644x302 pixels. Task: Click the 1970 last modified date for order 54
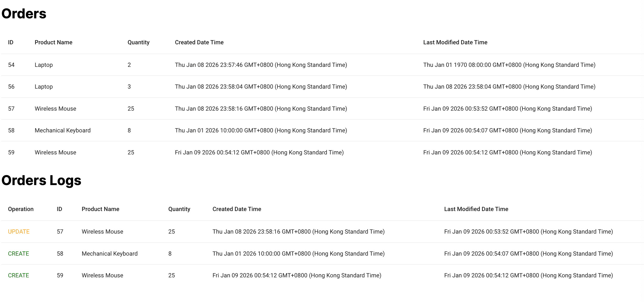click(x=509, y=65)
